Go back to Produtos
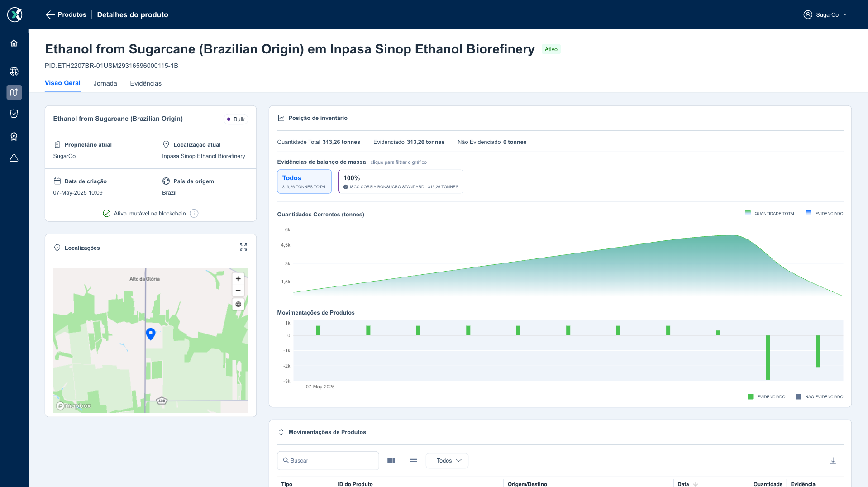The image size is (868, 487). [x=66, y=15]
